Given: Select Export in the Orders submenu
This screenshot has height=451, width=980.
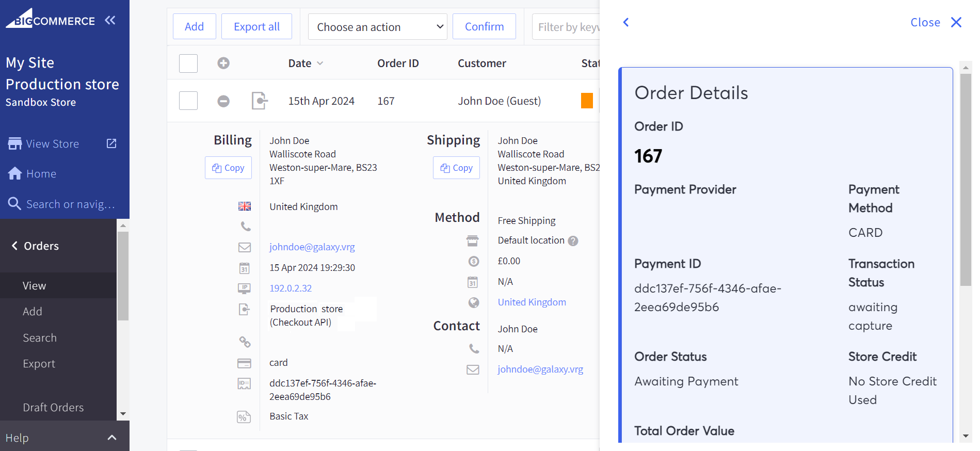Looking at the screenshot, I should click(x=39, y=363).
